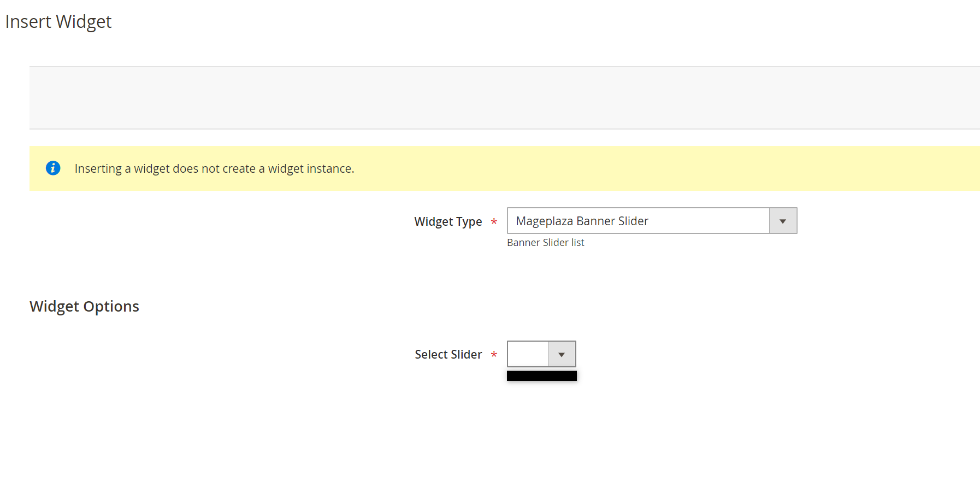
Task: Click the 'Widget Type' label
Action: click(448, 221)
